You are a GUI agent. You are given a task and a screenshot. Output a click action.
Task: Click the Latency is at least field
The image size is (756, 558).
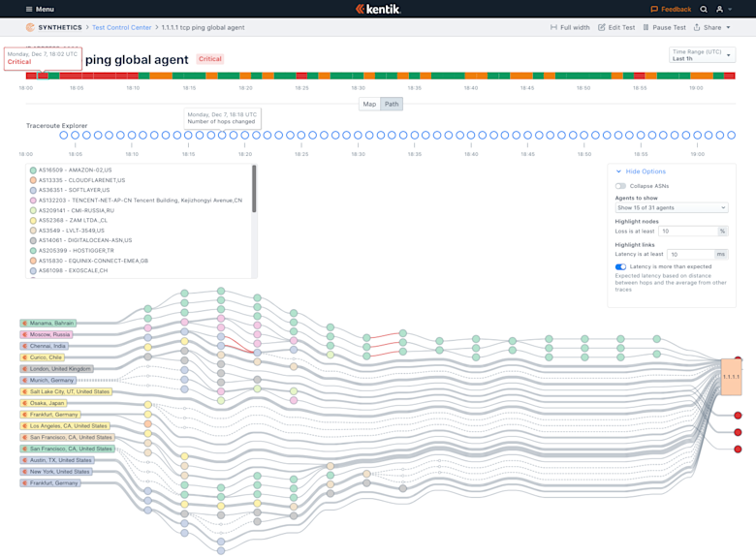pyautogui.click(x=690, y=255)
